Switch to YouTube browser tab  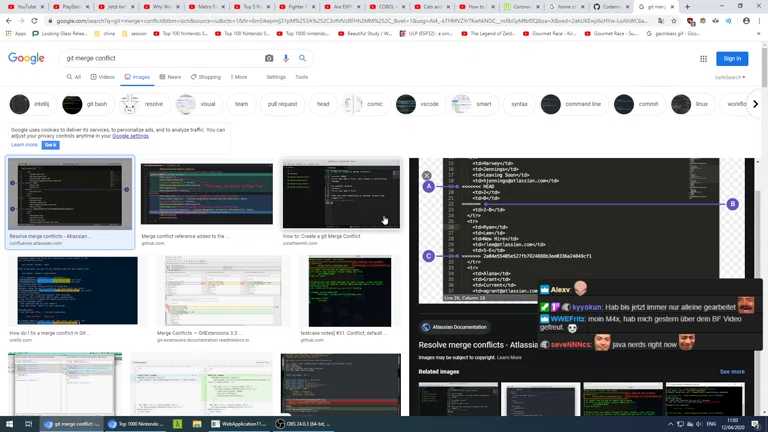(24, 7)
